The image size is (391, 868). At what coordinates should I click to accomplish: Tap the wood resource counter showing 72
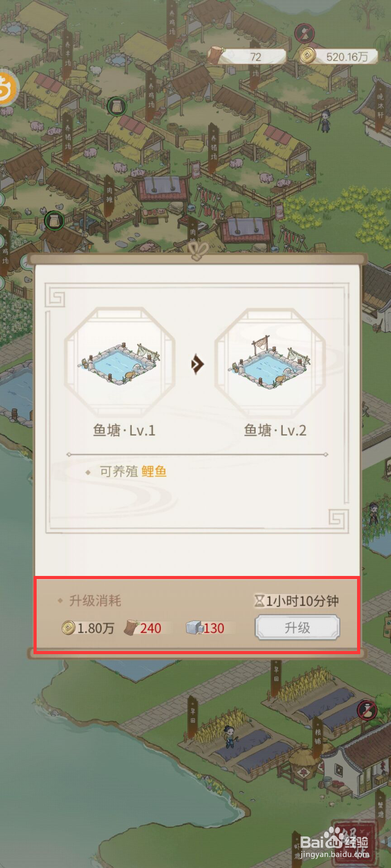pos(247,57)
